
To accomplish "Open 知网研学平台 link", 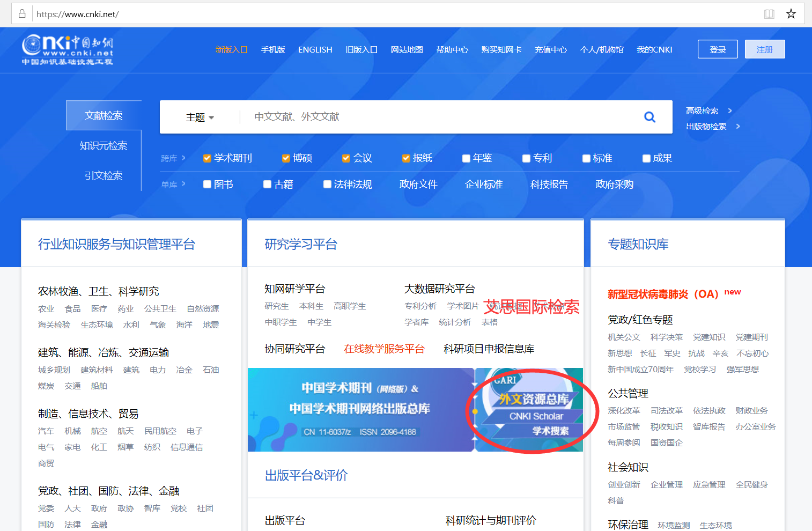I will coord(295,289).
